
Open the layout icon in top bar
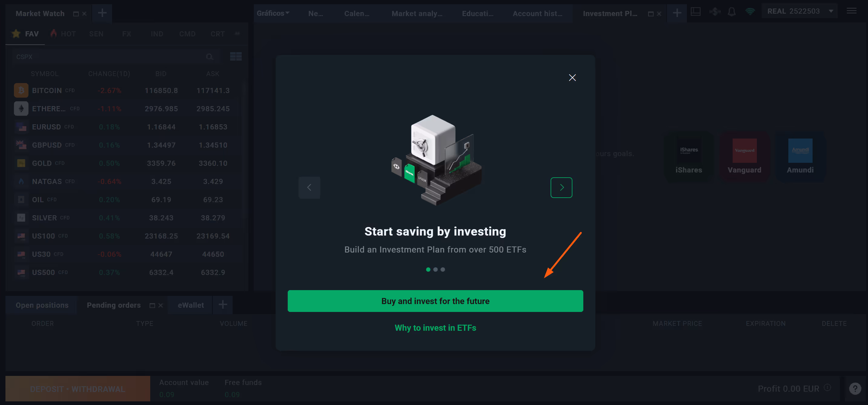pyautogui.click(x=695, y=12)
